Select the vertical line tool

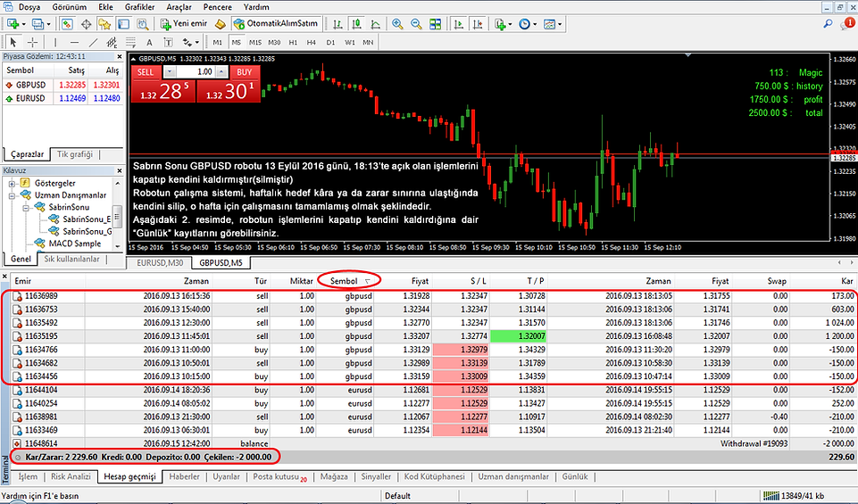pyautogui.click(x=54, y=42)
